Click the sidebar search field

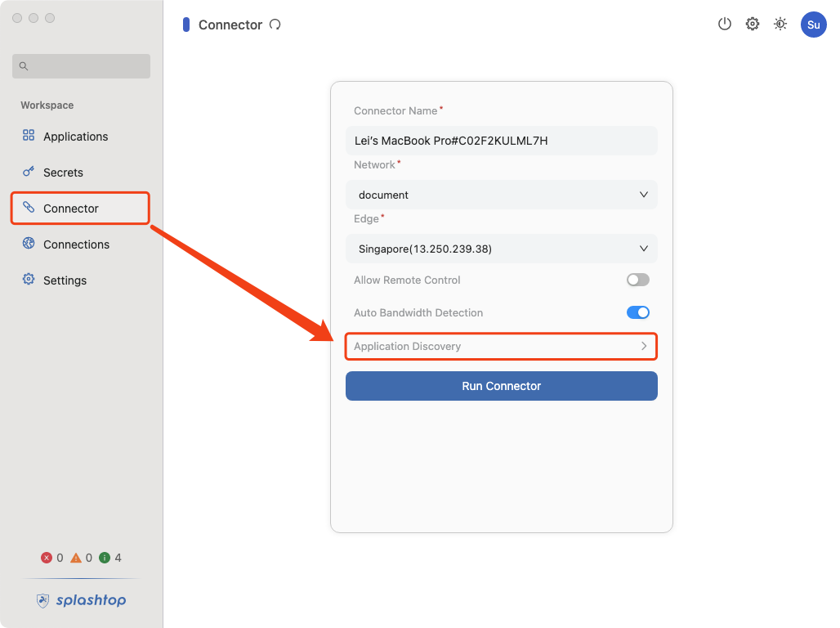[x=82, y=66]
